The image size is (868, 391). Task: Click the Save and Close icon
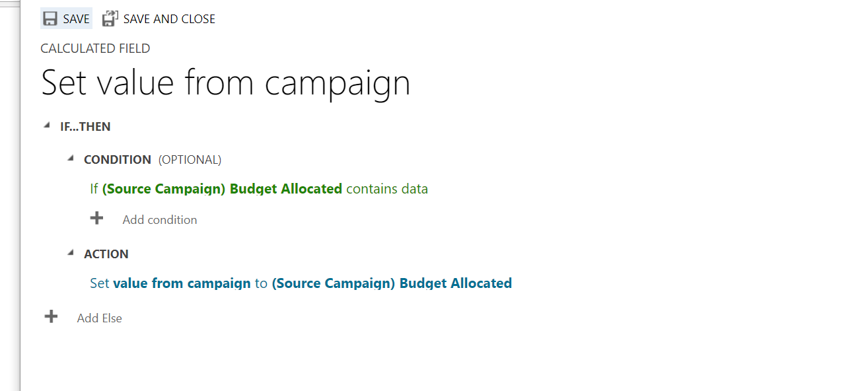point(110,19)
